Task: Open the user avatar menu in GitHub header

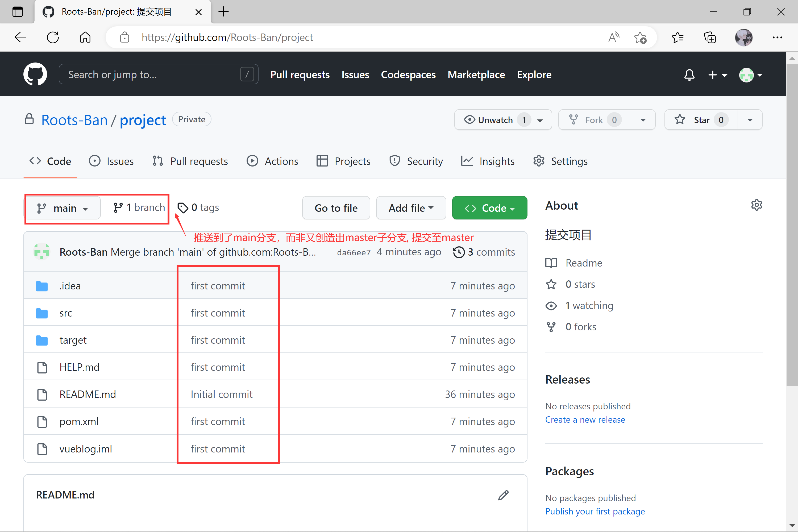Action: (750, 75)
